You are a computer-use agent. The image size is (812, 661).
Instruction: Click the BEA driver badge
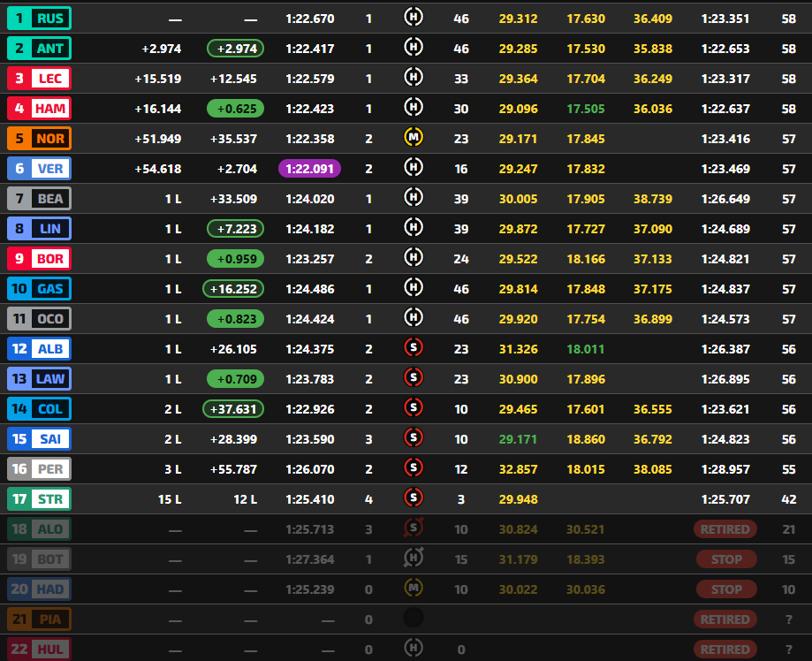tap(40, 199)
